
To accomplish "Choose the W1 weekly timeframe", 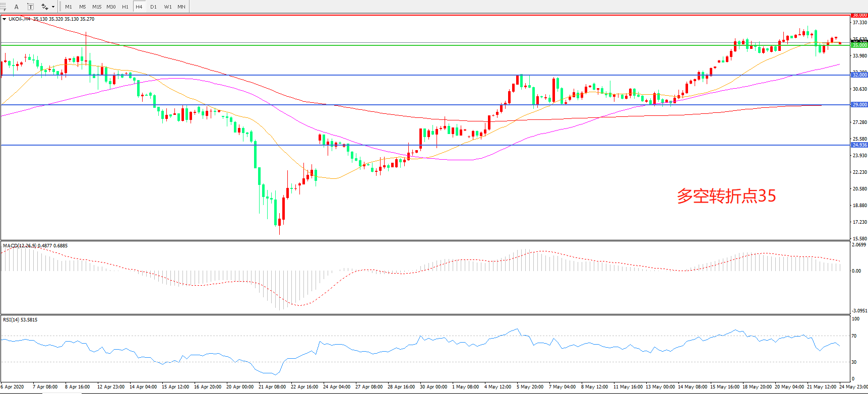I will (x=167, y=7).
